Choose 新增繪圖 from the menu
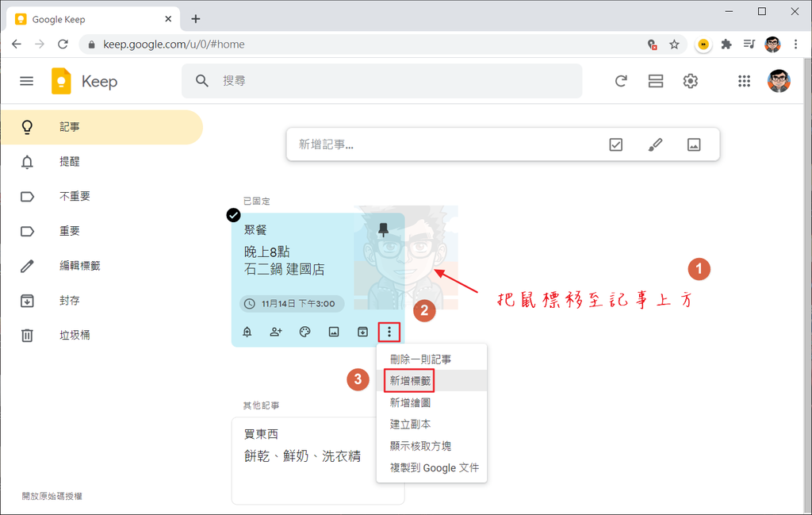The image size is (812, 515). [x=432, y=402]
